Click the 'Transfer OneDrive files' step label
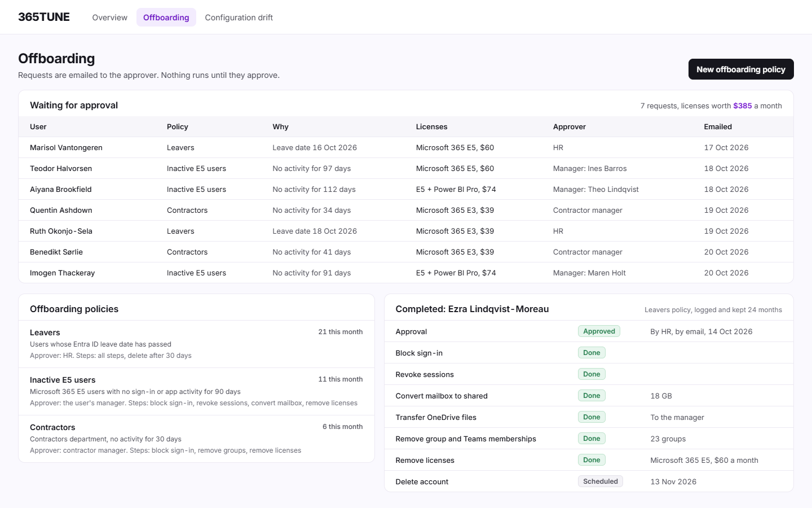 point(436,417)
